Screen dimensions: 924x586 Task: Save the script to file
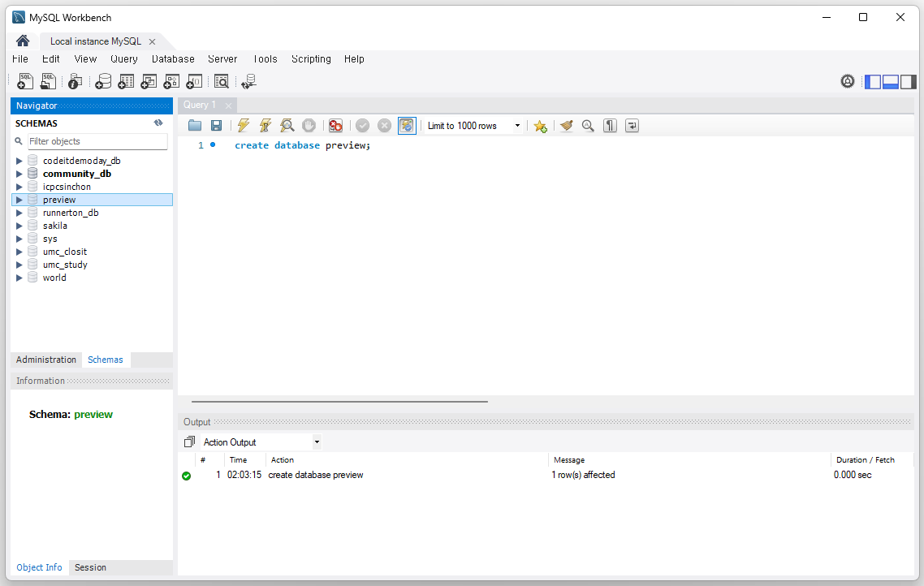click(216, 126)
